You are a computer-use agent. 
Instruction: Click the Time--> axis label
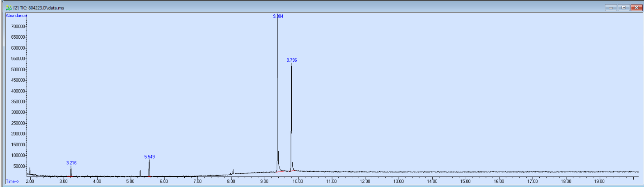pyautogui.click(x=12, y=182)
